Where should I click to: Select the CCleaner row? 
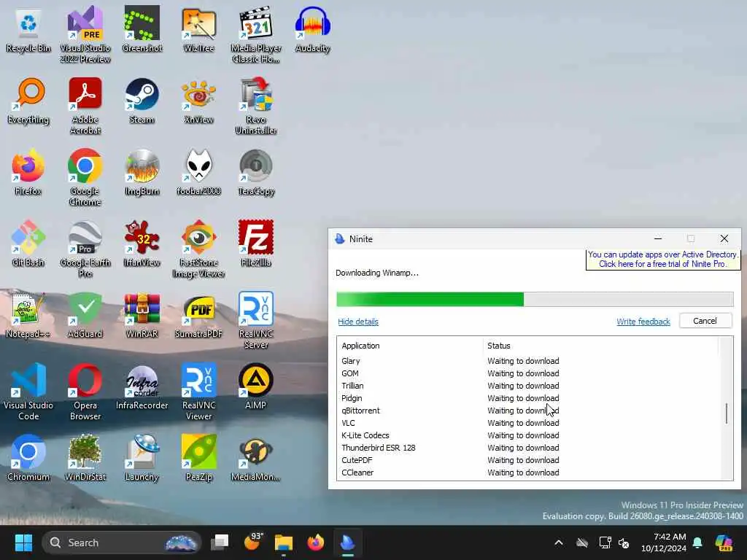coord(529,472)
